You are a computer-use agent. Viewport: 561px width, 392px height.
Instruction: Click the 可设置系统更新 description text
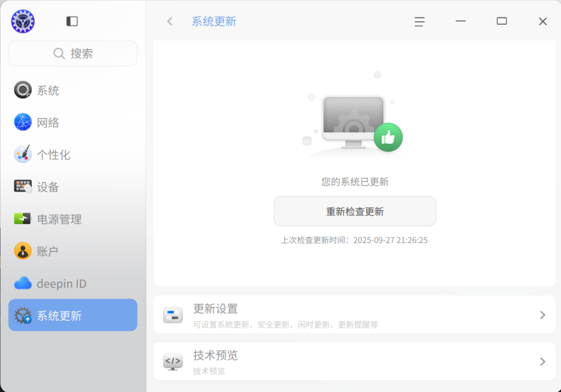286,324
